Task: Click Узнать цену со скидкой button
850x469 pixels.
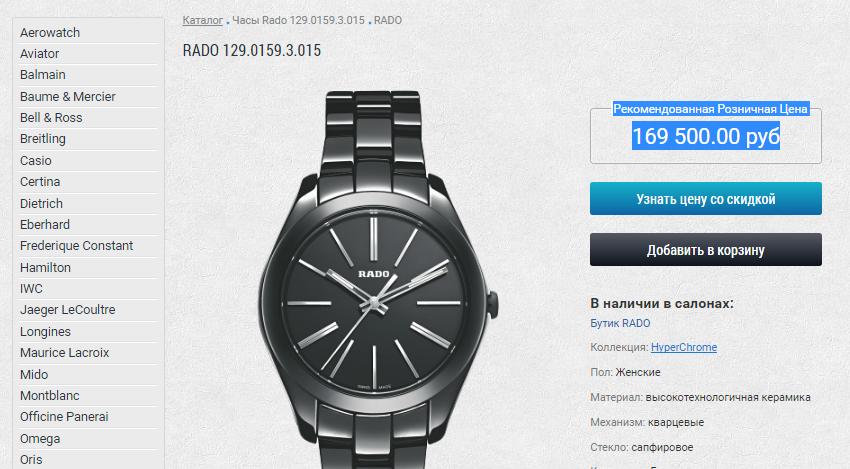Action: click(706, 198)
